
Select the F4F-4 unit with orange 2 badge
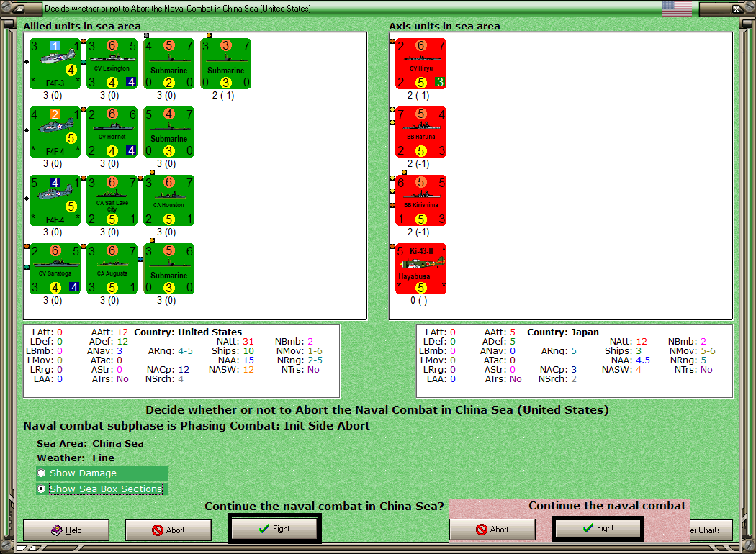(x=55, y=132)
